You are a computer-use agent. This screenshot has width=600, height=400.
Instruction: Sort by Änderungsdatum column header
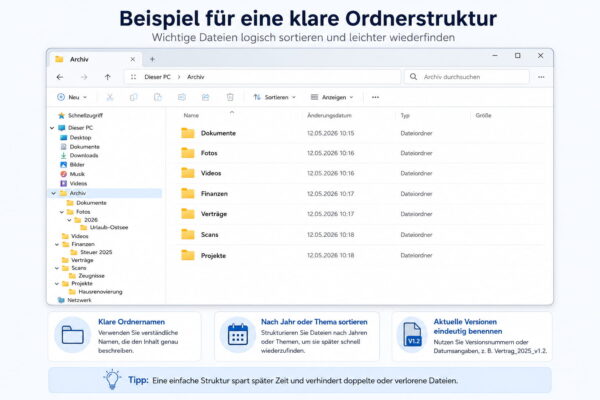point(329,115)
